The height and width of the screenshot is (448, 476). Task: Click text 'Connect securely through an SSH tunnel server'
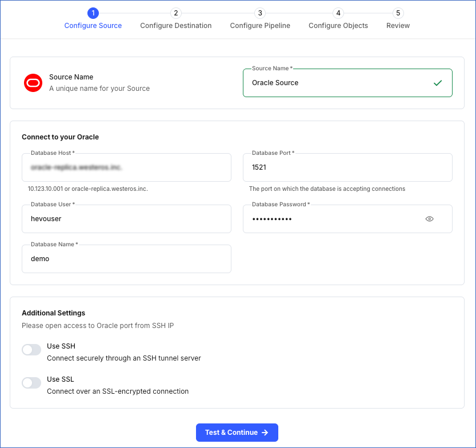(124, 358)
